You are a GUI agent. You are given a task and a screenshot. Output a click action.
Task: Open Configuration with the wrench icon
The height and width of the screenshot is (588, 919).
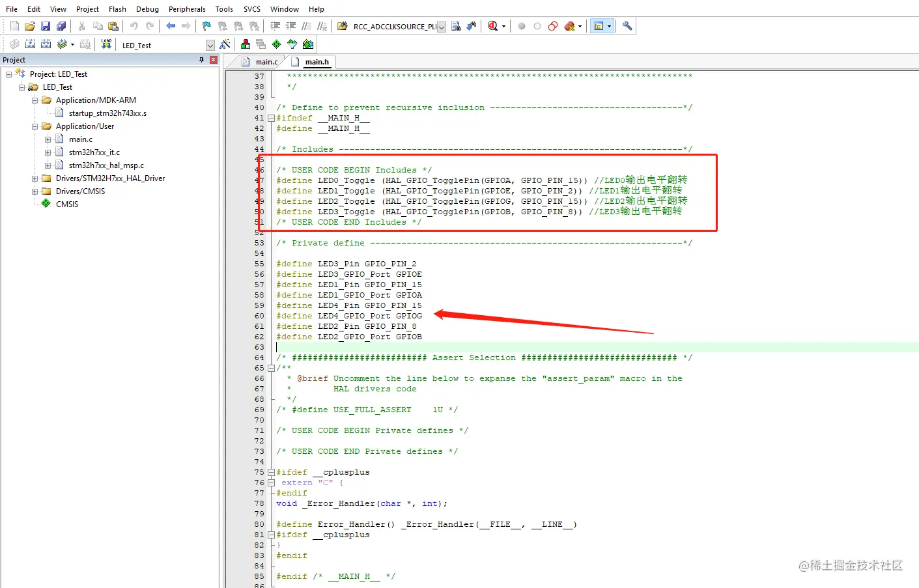point(627,26)
